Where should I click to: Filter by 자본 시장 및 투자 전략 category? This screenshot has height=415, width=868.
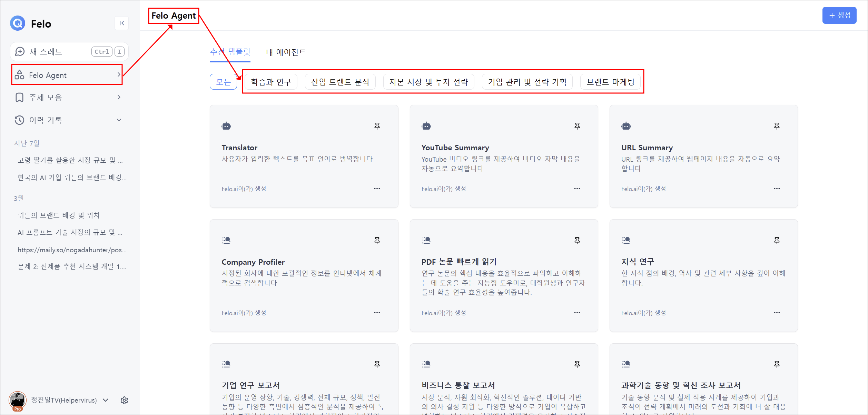[x=429, y=82]
